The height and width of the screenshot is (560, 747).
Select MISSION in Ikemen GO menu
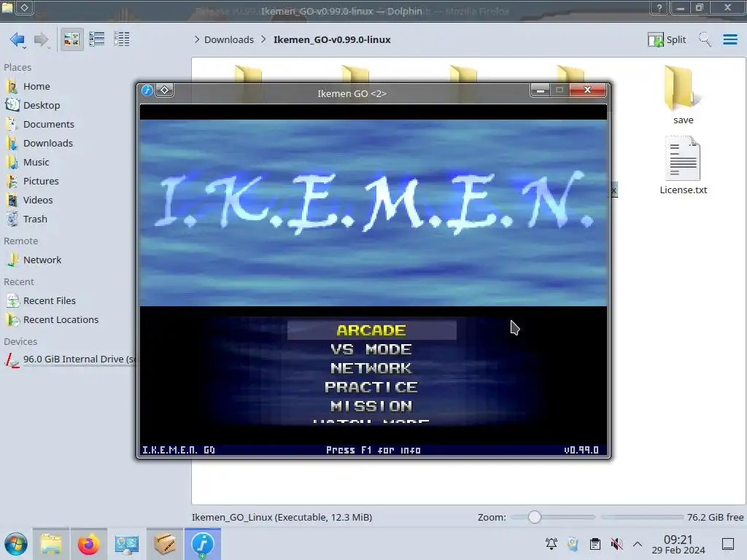(x=371, y=406)
